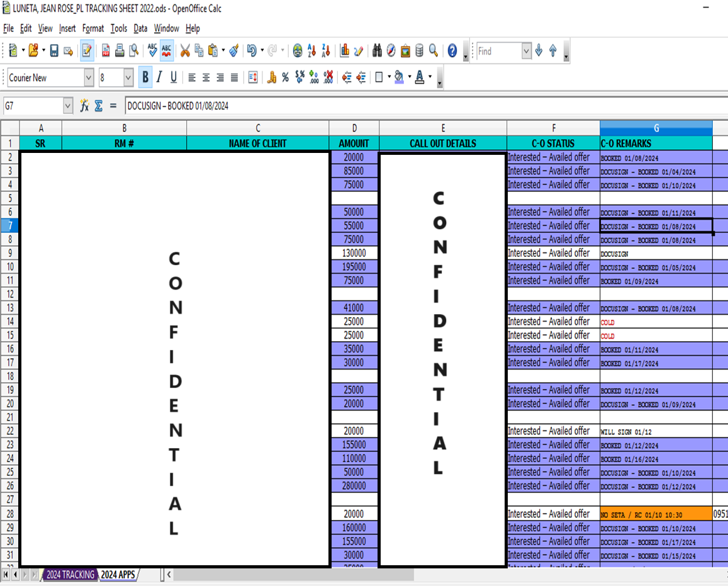Viewport: 728px width, 586px height.
Task: Open the Font Size dropdown
Action: coord(128,77)
